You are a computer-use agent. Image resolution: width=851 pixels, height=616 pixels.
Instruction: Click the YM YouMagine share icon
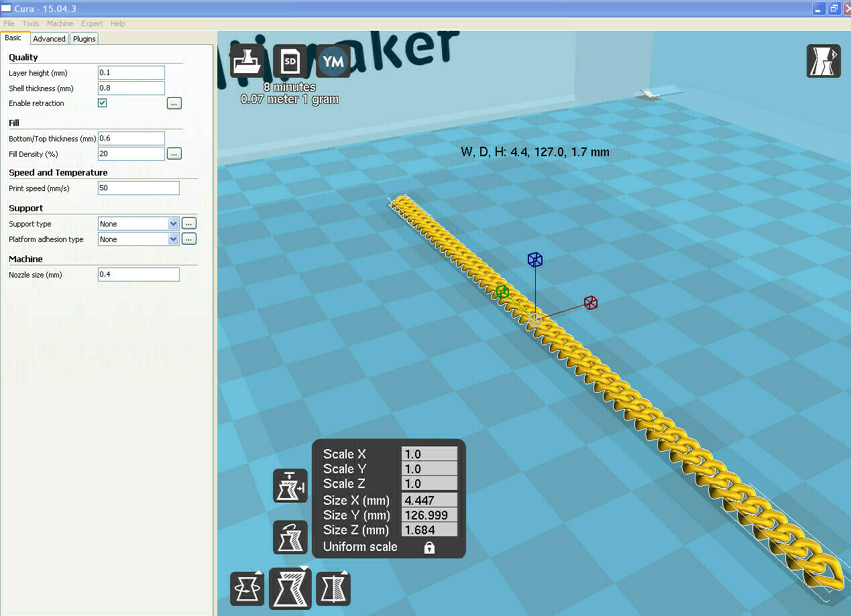coord(333,62)
